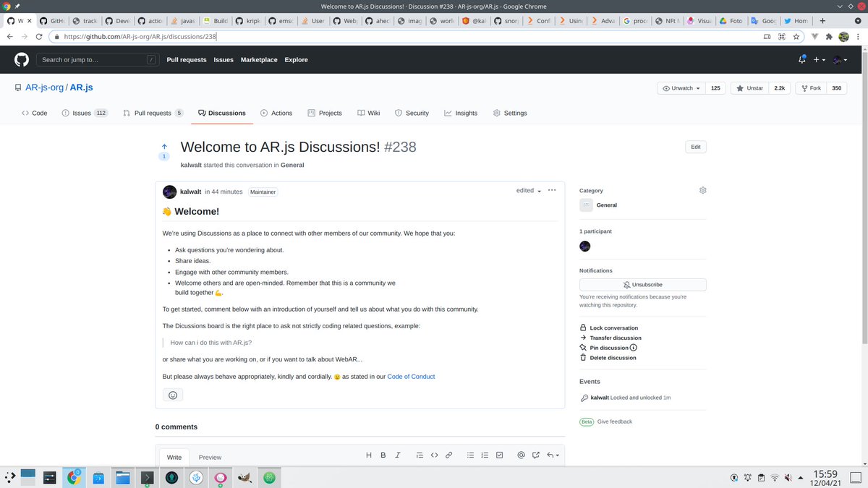Reference an issue or discussion icon
Viewport: 868px width, 488px height.
[536, 455]
